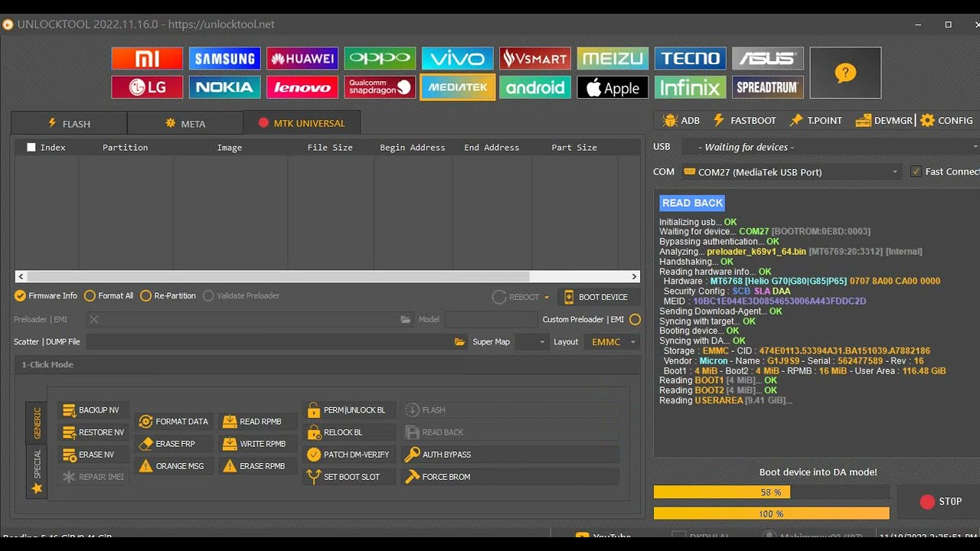Switch to the MTK UNIVERSAL tab
The height and width of the screenshot is (551, 980).
tap(302, 122)
